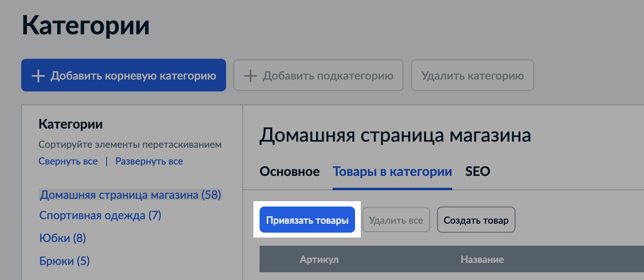Click the 'Артикул' column header
Viewport: 644px width, 280px height.
319,259
